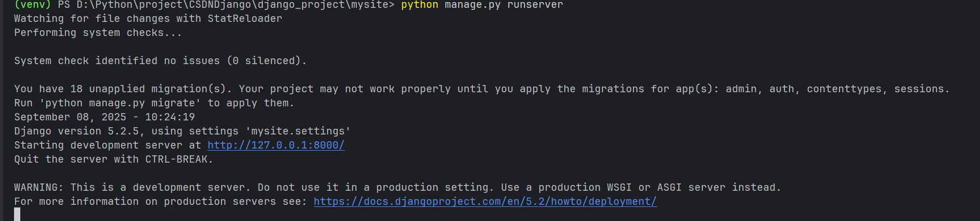Click the 'September 08, 2025 - 10:24:19' timestamp
Screen dimensions: 980x221
[105, 117]
